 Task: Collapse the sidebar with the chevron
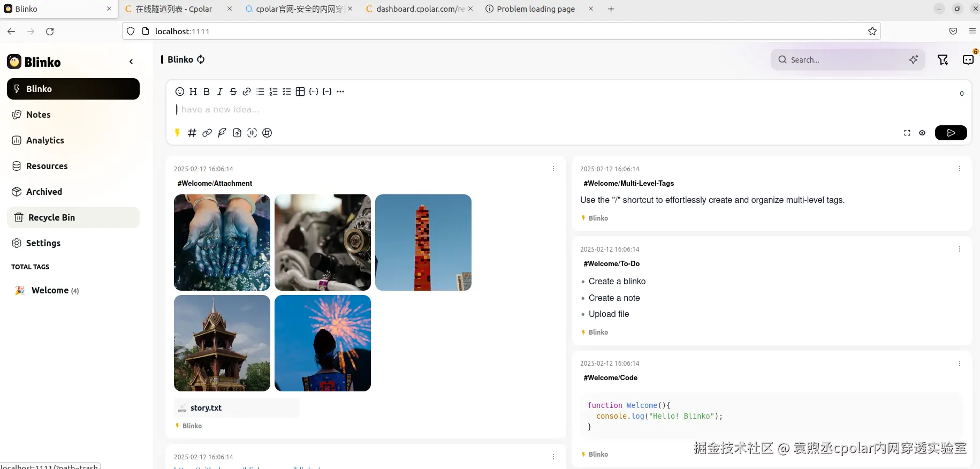pos(131,62)
